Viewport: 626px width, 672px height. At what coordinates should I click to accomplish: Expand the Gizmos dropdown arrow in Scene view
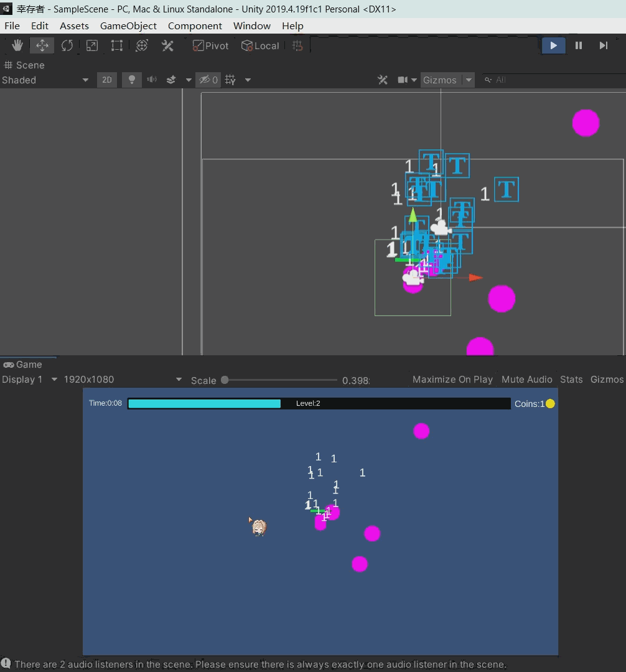click(469, 80)
